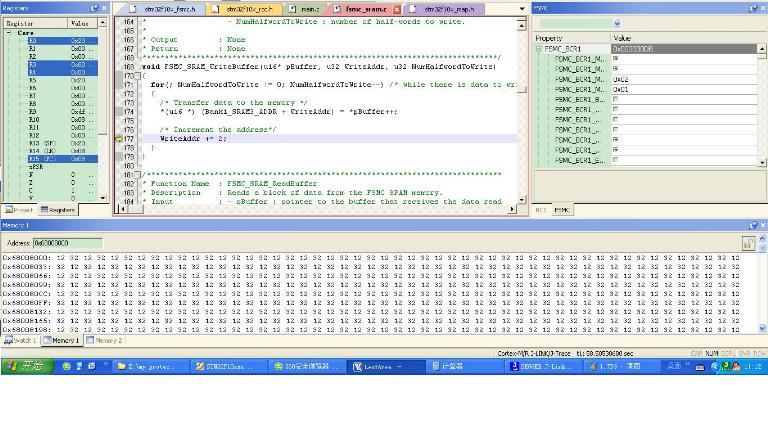
Task: Click the Project tab icon below the Registers panel
Action: tap(9, 210)
